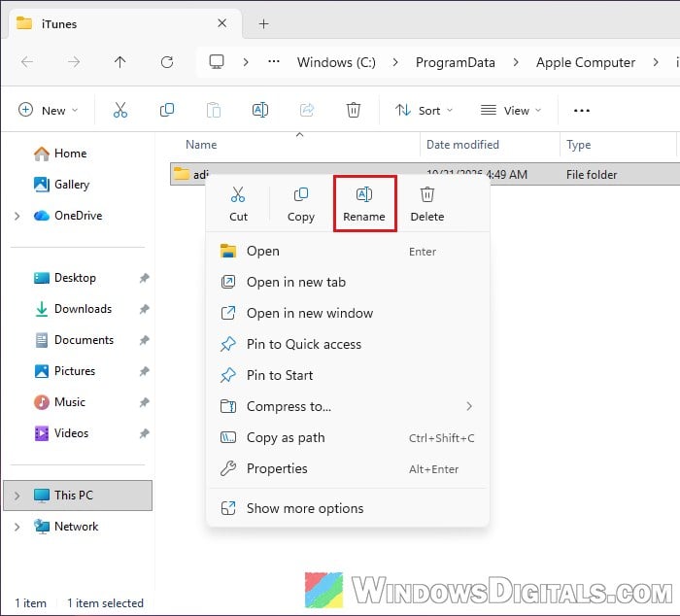Viewport: 680px width, 616px height.
Task: Choose Open in new window
Action: (x=348, y=313)
